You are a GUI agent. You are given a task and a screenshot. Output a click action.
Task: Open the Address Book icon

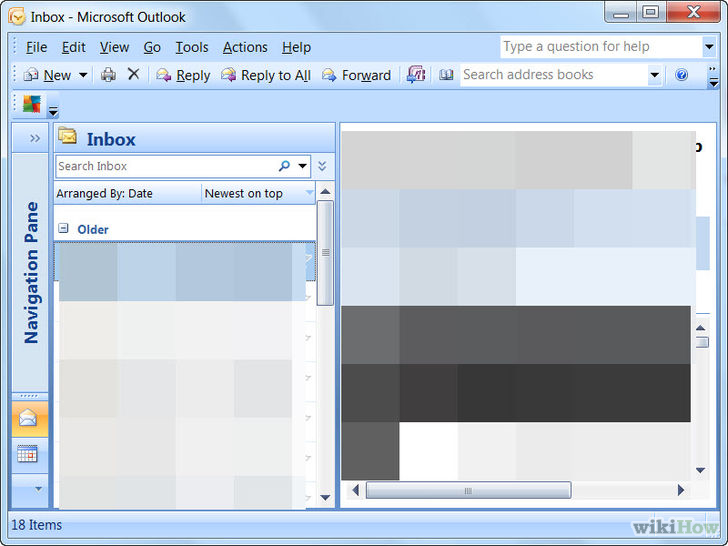(446, 75)
